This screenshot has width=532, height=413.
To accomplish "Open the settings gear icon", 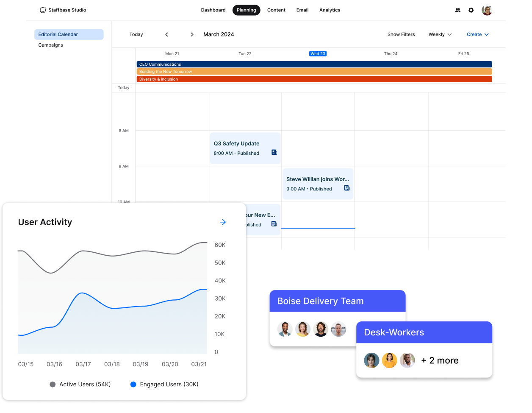I will (x=471, y=10).
